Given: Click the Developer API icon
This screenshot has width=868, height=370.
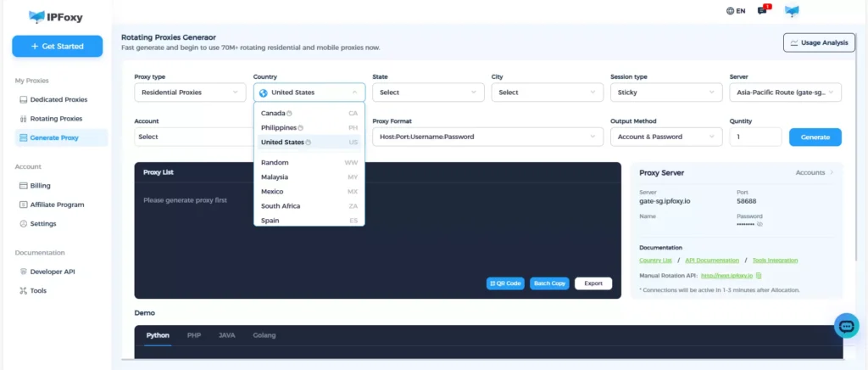Looking at the screenshot, I should point(23,272).
